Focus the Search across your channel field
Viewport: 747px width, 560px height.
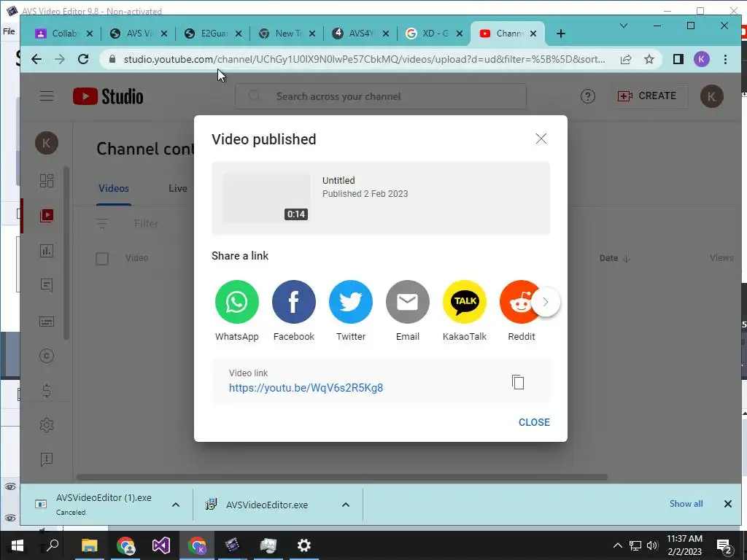[x=381, y=96]
